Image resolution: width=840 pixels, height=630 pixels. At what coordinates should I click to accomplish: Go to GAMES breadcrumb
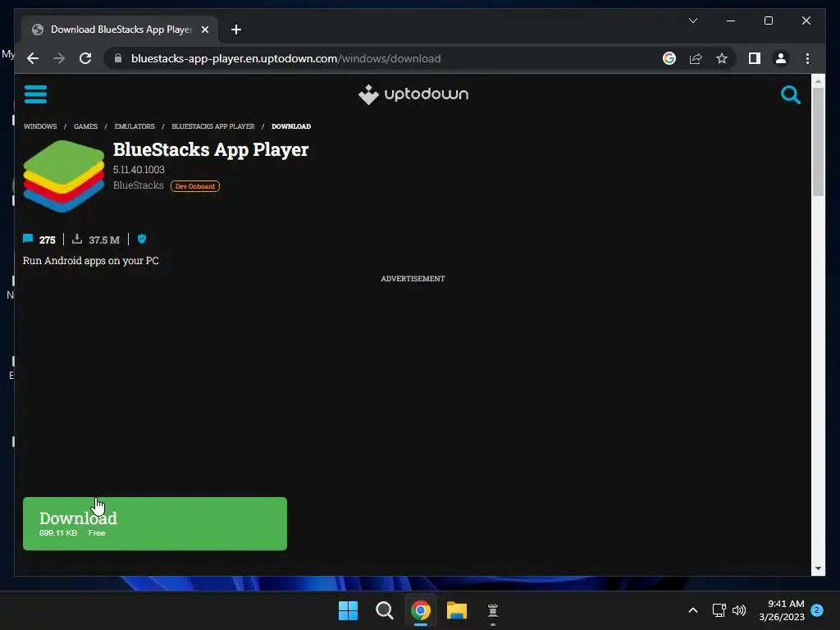[x=85, y=126]
